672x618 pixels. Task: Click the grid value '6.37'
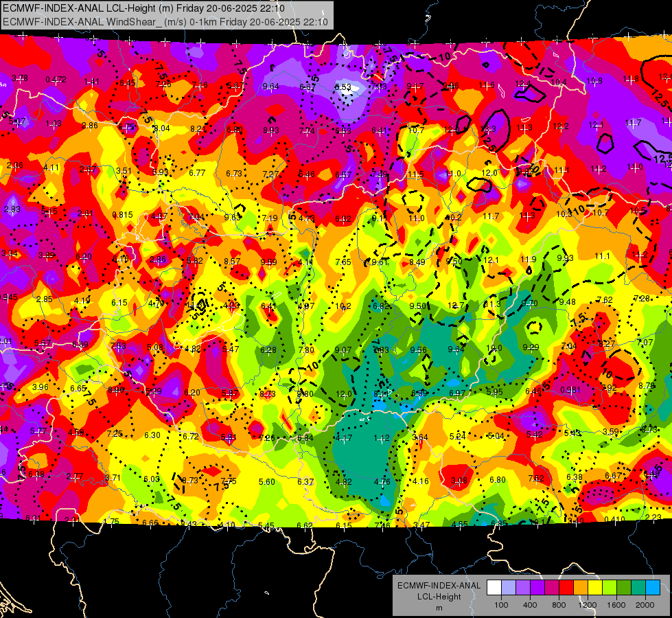pos(305,481)
